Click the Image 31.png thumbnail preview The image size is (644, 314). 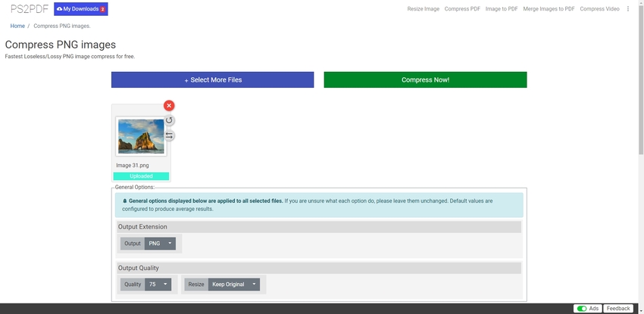(x=141, y=137)
